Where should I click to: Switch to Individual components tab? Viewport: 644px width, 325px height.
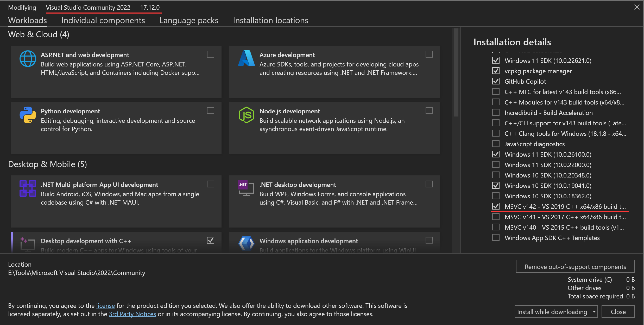click(103, 20)
